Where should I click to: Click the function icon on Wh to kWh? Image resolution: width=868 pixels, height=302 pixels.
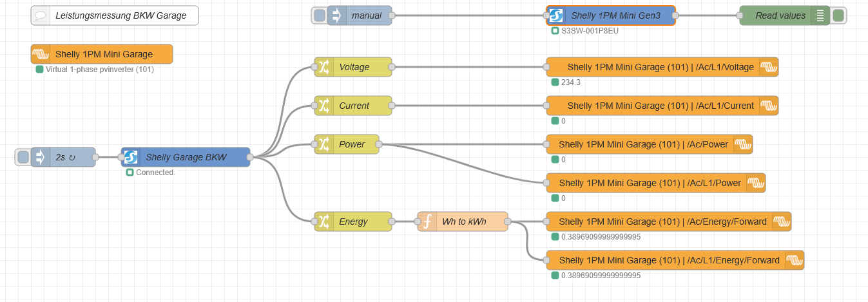click(x=427, y=222)
